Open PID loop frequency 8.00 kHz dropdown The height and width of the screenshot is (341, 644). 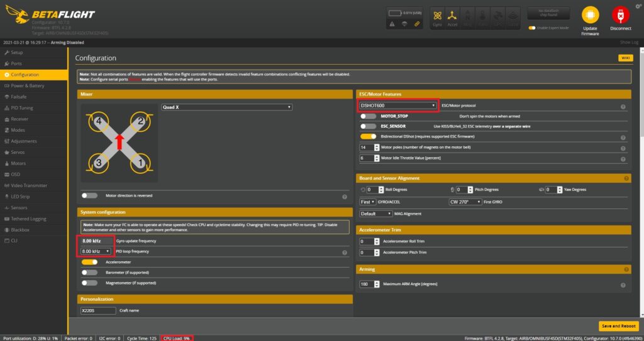96,251
